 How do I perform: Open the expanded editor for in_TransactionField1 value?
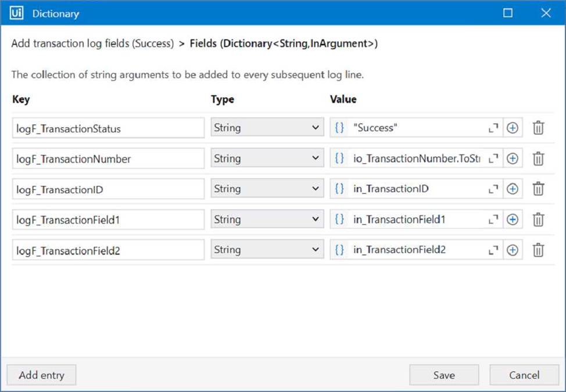point(493,220)
